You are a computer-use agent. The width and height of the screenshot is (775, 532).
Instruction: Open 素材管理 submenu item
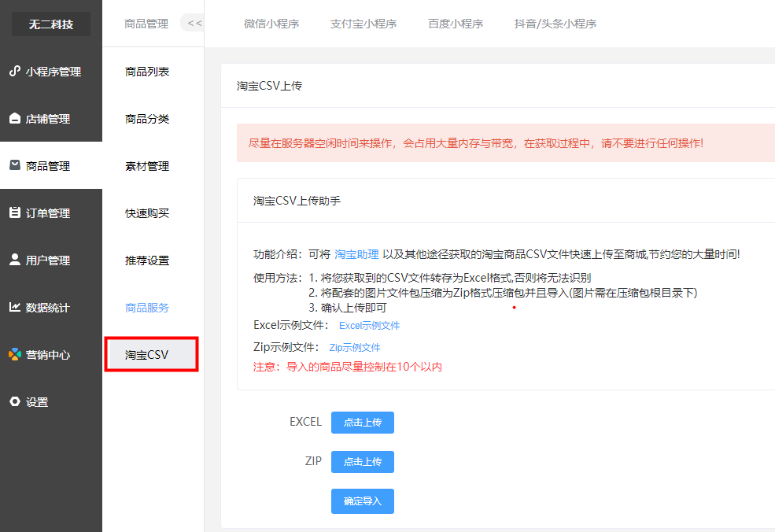(147, 166)
